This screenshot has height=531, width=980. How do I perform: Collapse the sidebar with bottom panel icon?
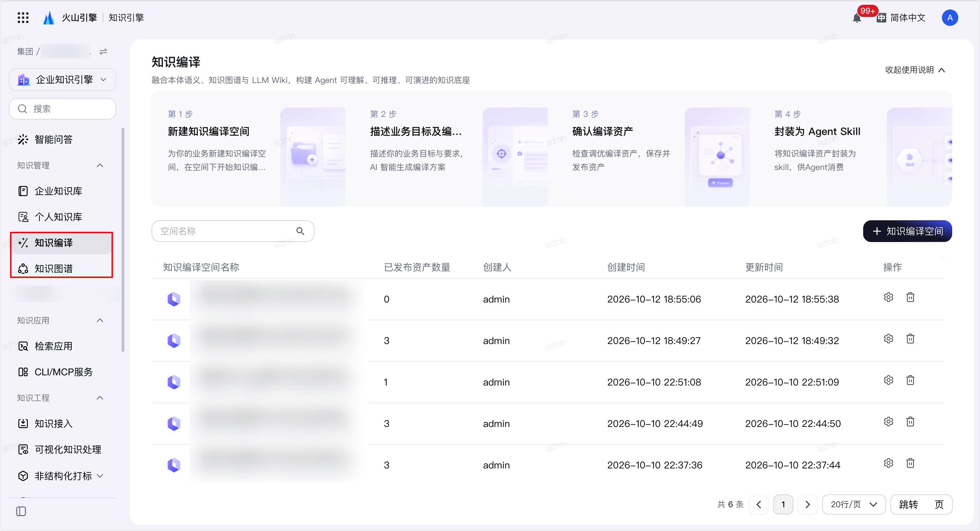(21, 511)
